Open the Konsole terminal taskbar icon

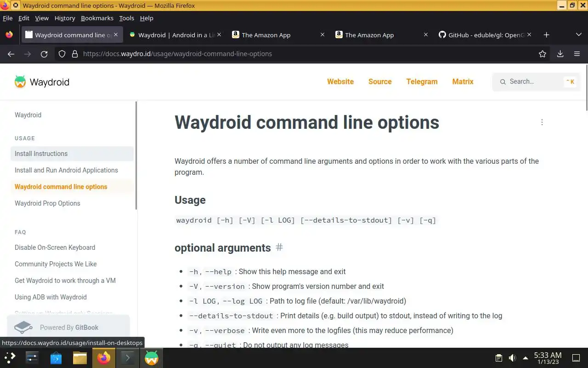tap(128, 357)
